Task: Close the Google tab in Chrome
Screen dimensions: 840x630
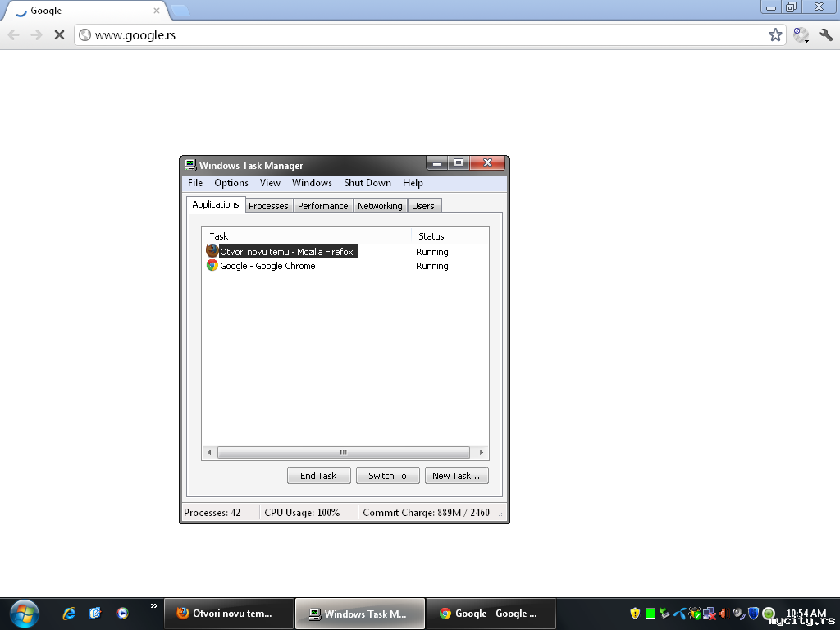Action: (x=157, y=10)
